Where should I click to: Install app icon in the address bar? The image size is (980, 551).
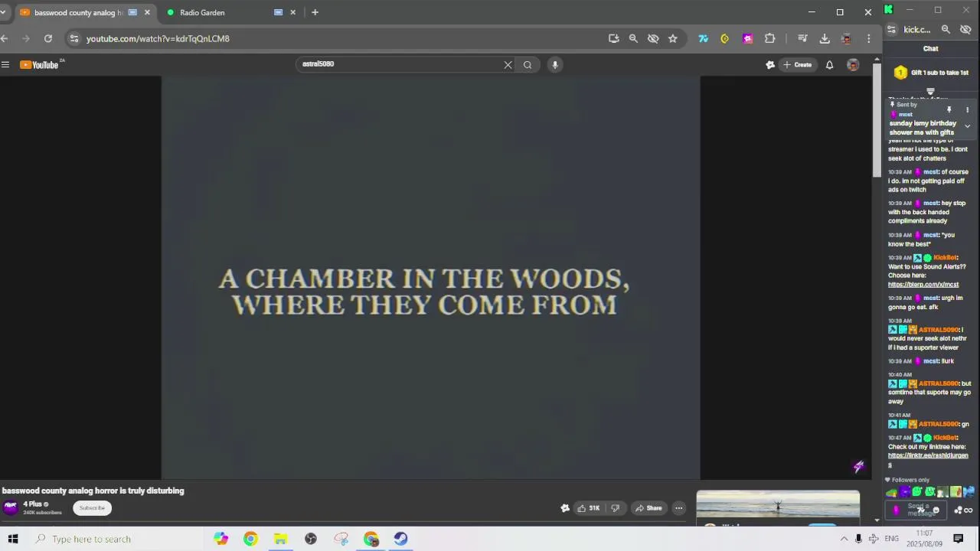(613, 38)
